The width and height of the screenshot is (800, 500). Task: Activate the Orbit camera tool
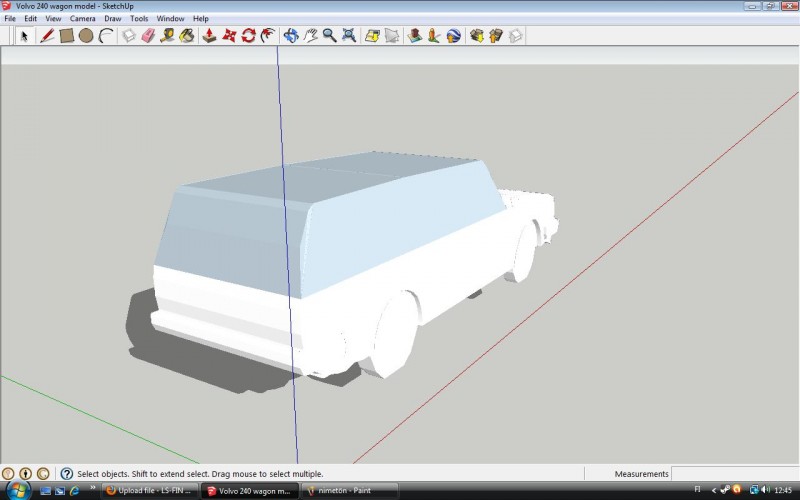point(291,36)
